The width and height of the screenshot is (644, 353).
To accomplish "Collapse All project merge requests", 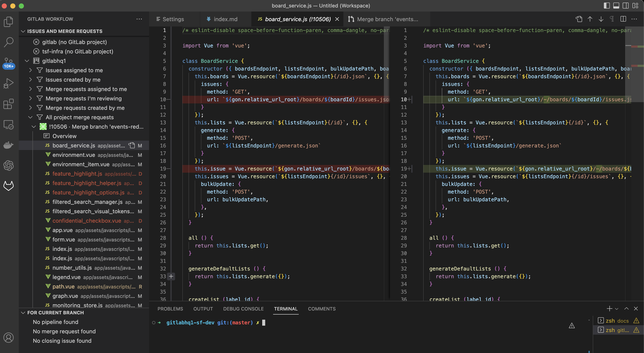I will click(x=31, y=117).
